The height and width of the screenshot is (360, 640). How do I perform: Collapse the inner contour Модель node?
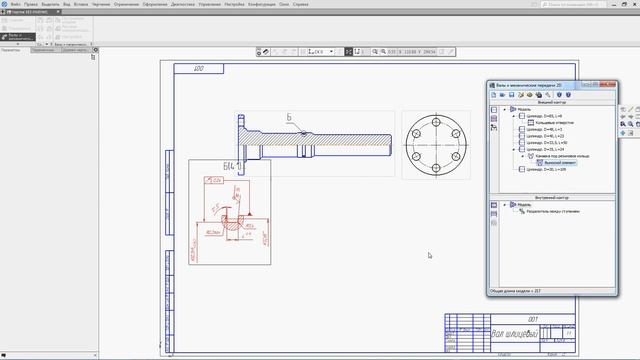(504, 204)
